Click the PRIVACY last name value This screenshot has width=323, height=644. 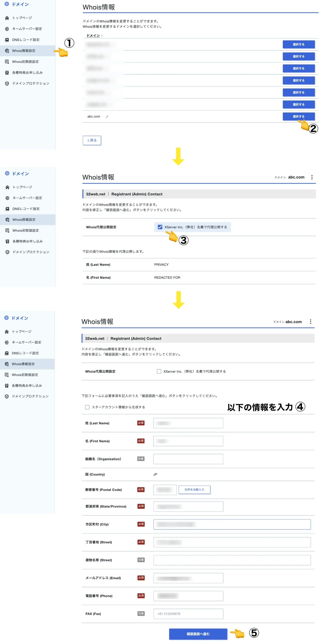pos(161,265)
